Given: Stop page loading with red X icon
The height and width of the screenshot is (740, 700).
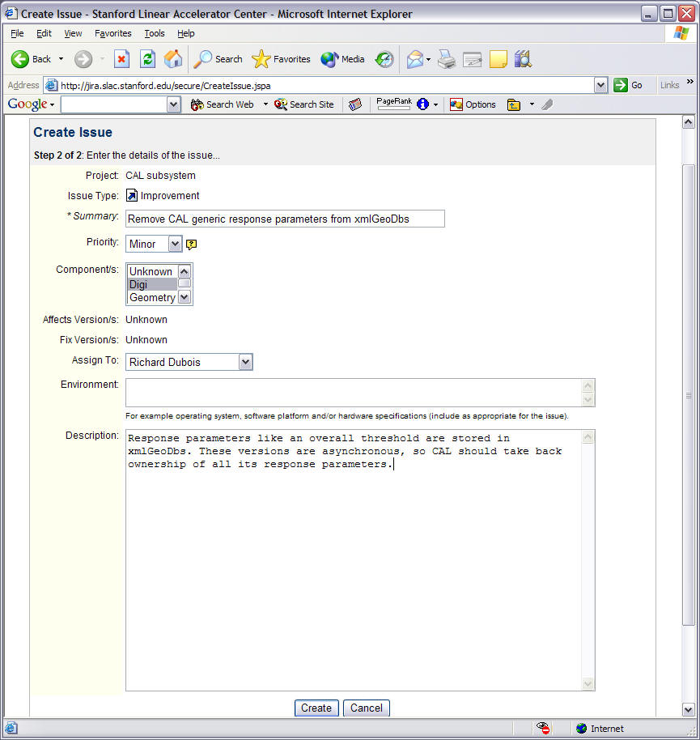Looking at the screenshot, I should pyautogui.click(x=121, y=59).
